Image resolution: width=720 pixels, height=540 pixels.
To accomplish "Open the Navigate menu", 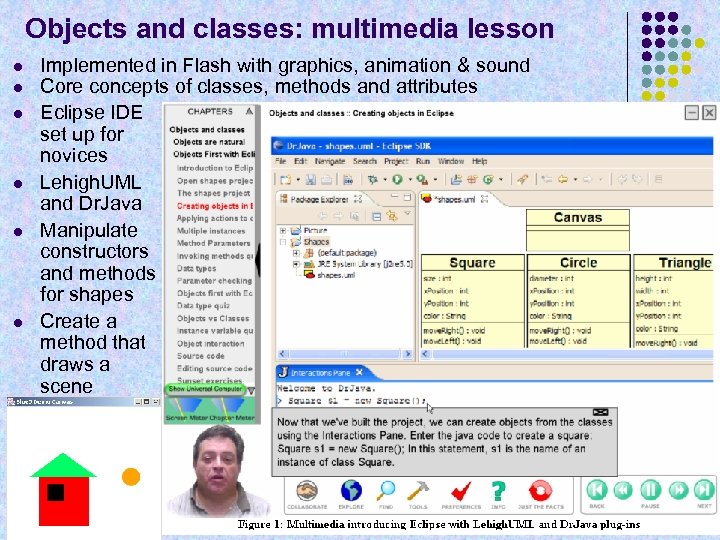I will [330, 162].
